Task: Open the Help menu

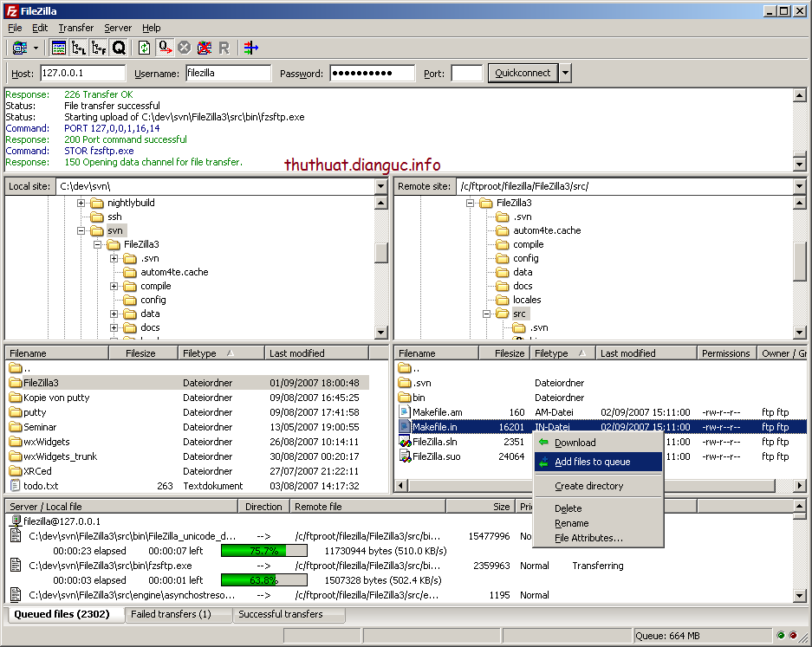Action: click(151, 28)
